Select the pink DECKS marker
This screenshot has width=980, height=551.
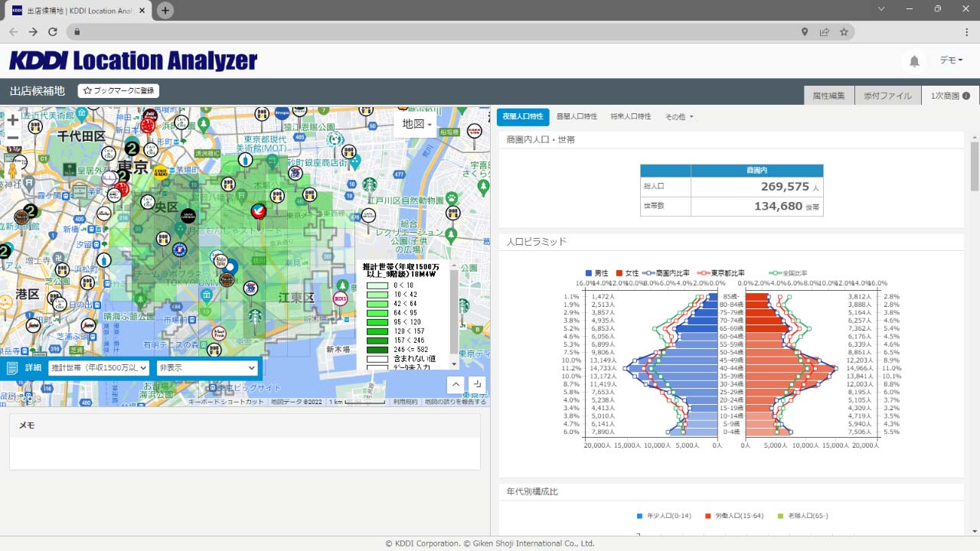click(x=341, y=297)
